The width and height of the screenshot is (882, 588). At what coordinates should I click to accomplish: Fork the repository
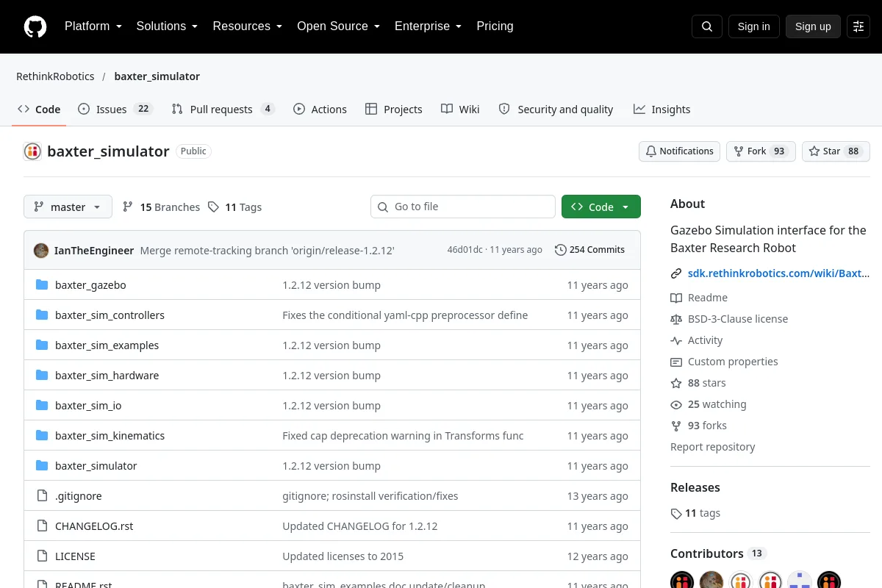tap(761, 151)
